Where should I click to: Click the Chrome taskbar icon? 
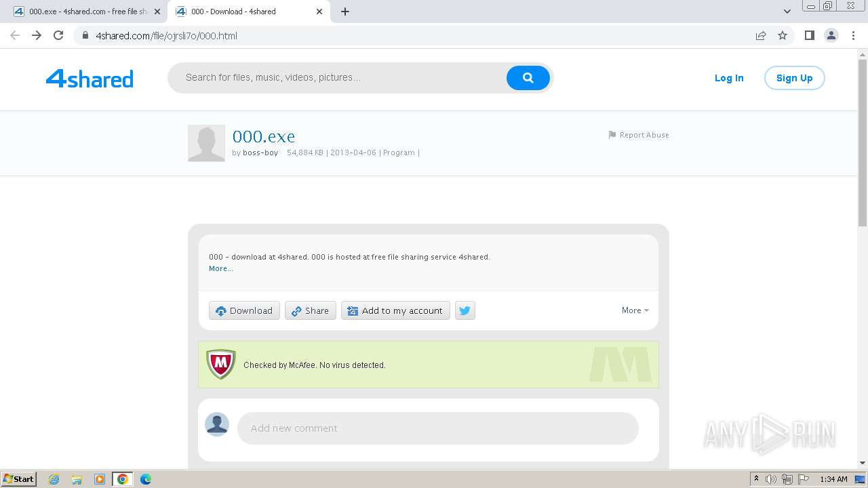click(123, 479)
